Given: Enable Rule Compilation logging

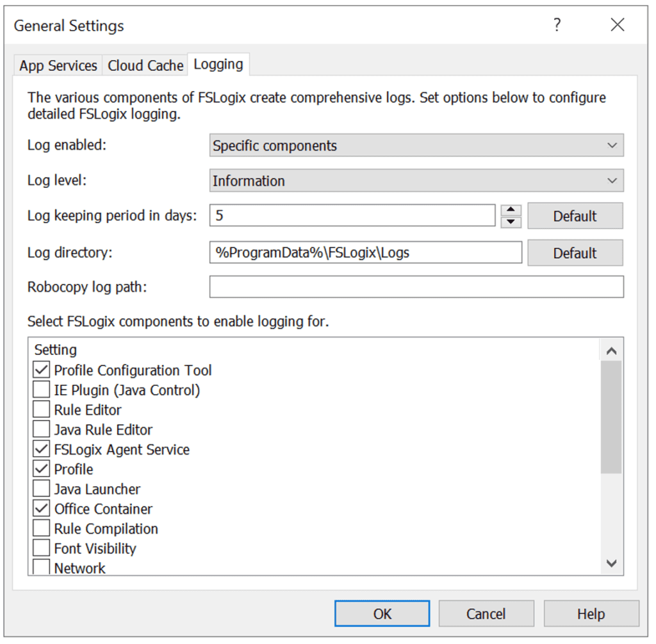Looking at the screenshot, I should [x=41, y=528].
